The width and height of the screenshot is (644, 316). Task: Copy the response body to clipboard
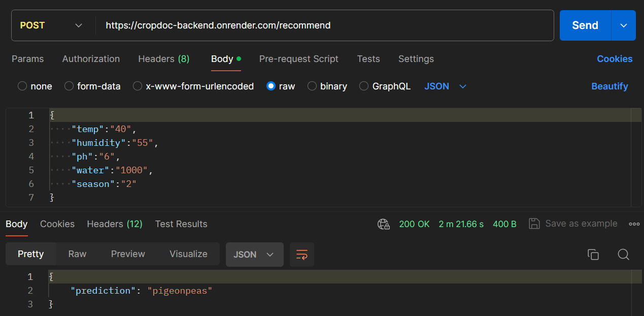[x=593, y=254]
